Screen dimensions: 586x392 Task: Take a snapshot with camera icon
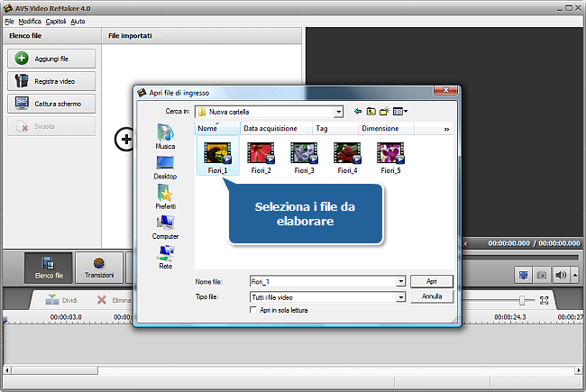pyautogui.click(x=542, y=276)
